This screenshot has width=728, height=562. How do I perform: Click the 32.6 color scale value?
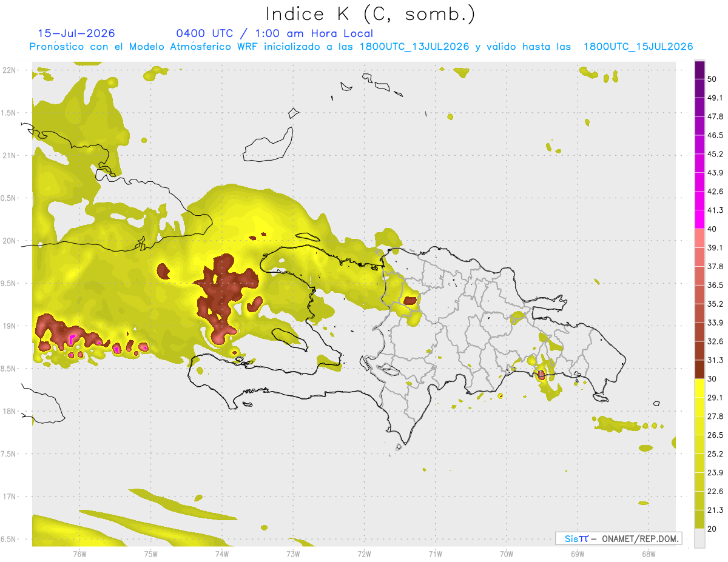tap(715, 341)
